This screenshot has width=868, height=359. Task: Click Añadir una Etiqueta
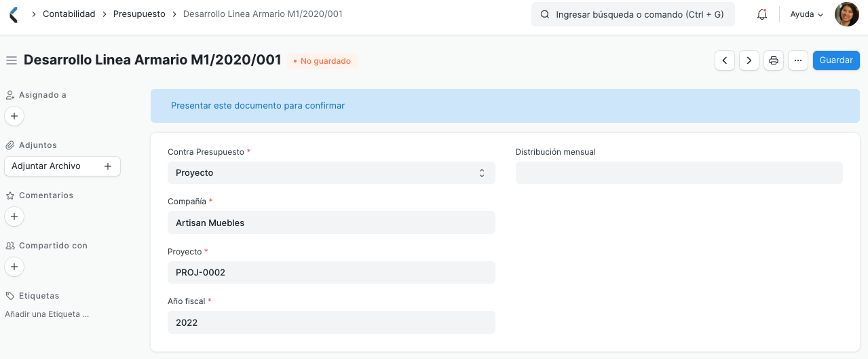(x=47, y=314)
